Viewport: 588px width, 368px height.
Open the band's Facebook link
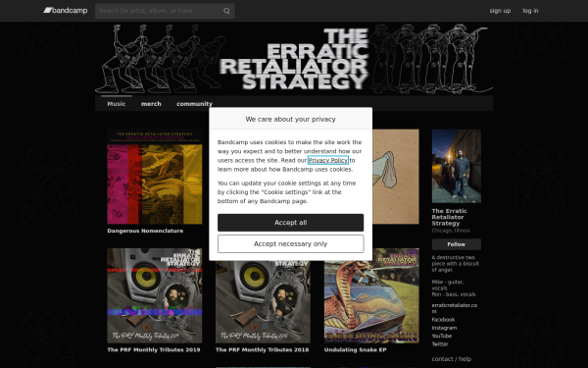click(443, 320)
